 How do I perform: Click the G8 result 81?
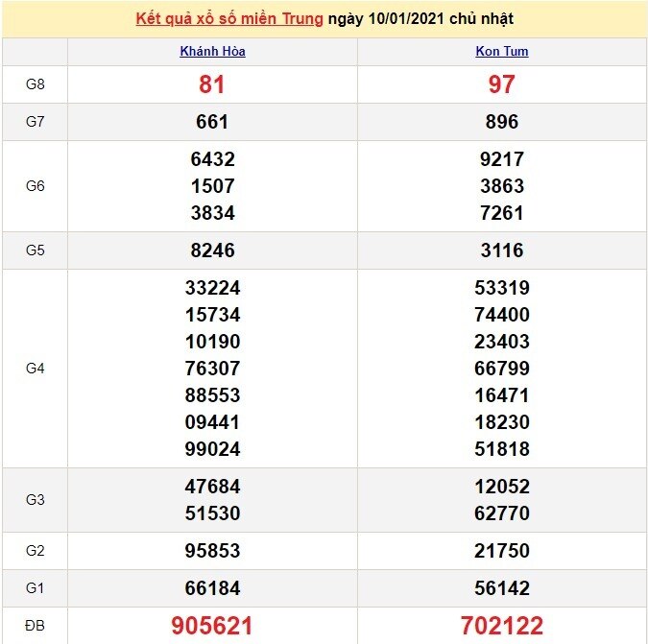tap(212, 84)
